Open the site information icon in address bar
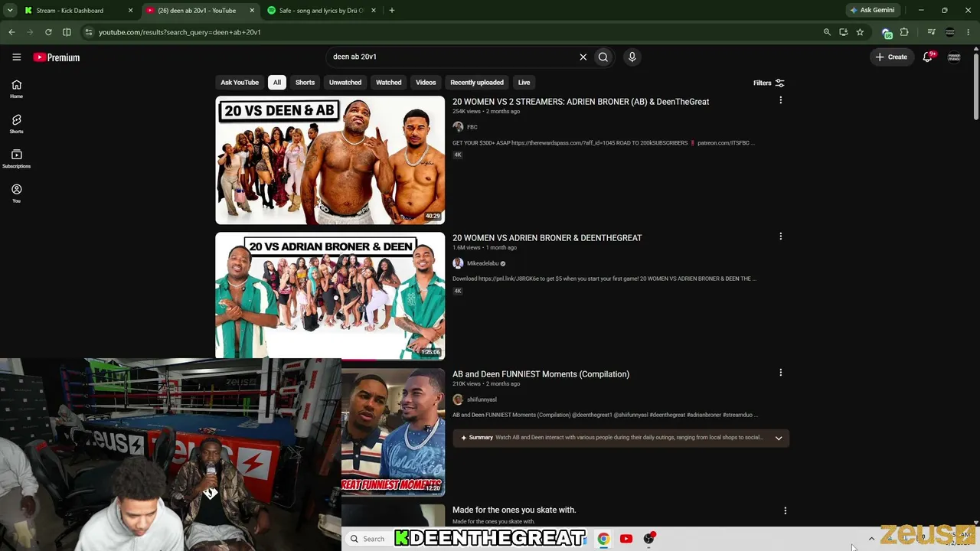 tap(89, 32)
